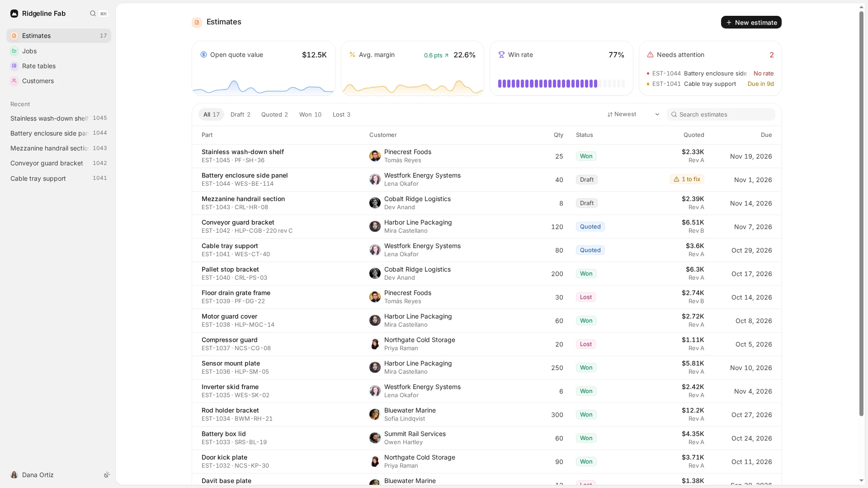The width and height of the screenshot is (868, 488).
Task: Click Sofia Lindqvist avatar in Rod holder row
Action: click(x=375, y=414)
